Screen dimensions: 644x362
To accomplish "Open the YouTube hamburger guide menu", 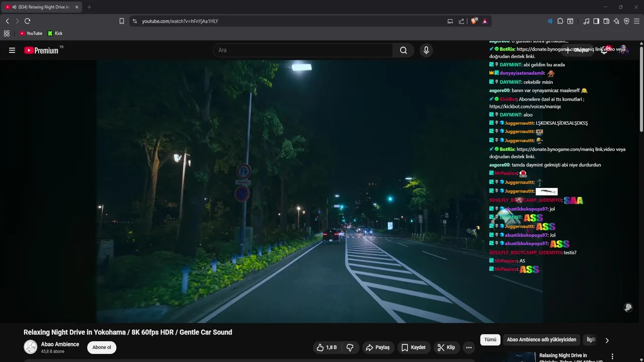I will (12, 50).
